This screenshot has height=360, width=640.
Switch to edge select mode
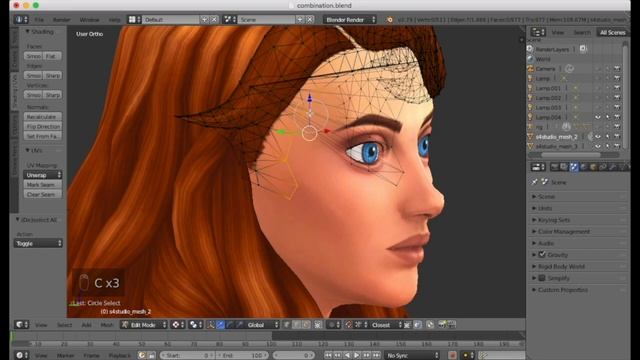pyautogui.click(x=297, y=324)
